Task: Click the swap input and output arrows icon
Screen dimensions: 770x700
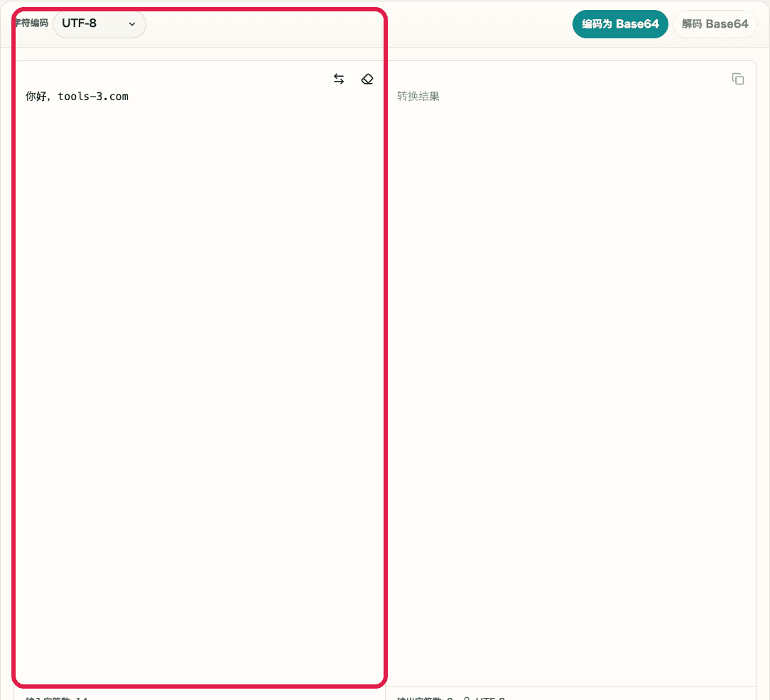Action: tap(339, 80)
